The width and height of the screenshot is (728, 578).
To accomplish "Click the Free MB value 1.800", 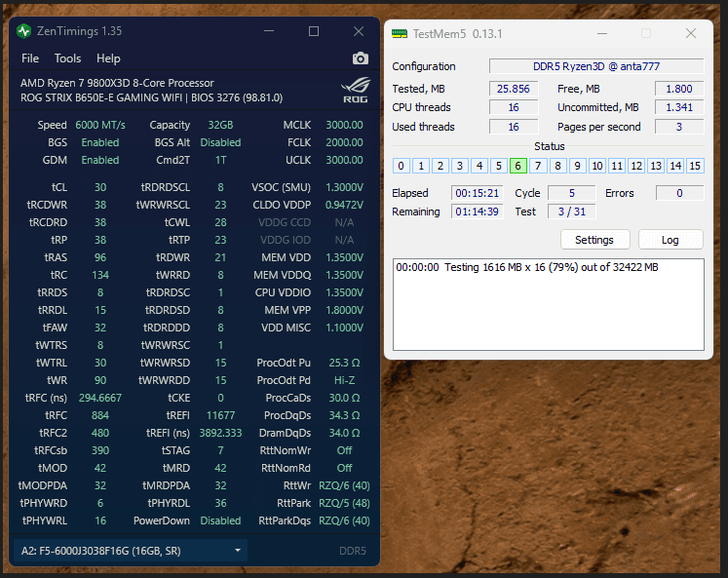I will pyautogui.click(x=679, y=89).
